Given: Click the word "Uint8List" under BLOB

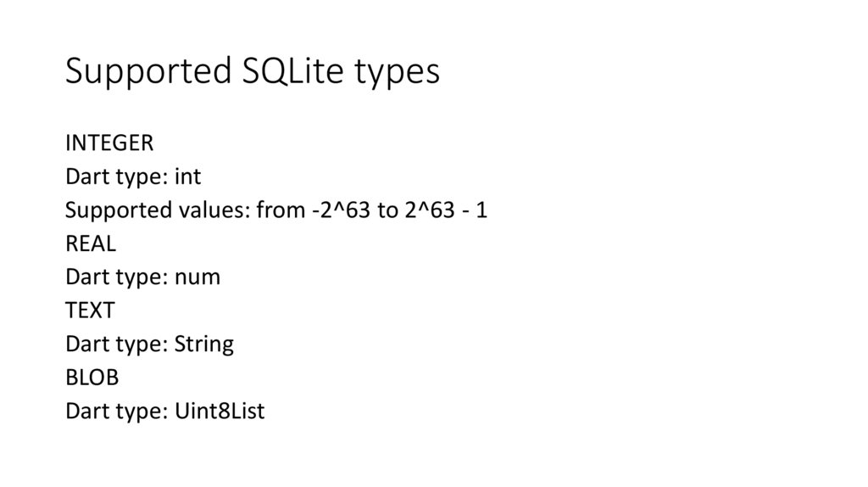Looking at the screenshot, I should click(220, 412).
